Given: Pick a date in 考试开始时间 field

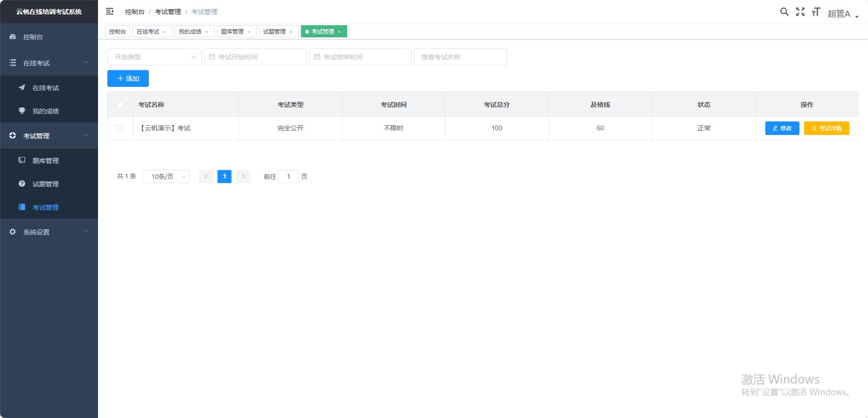Looking at the screenshot, I should tap(255, 57).
